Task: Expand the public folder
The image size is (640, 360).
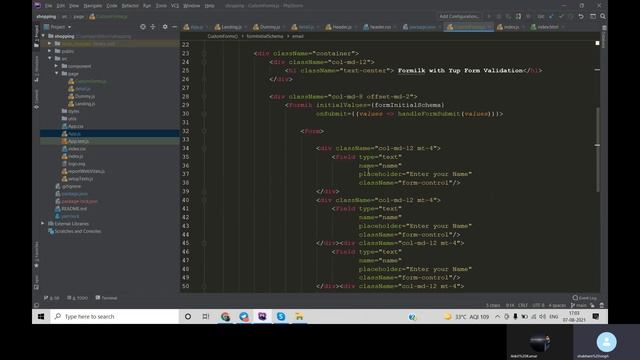Action: coord(50,51)
